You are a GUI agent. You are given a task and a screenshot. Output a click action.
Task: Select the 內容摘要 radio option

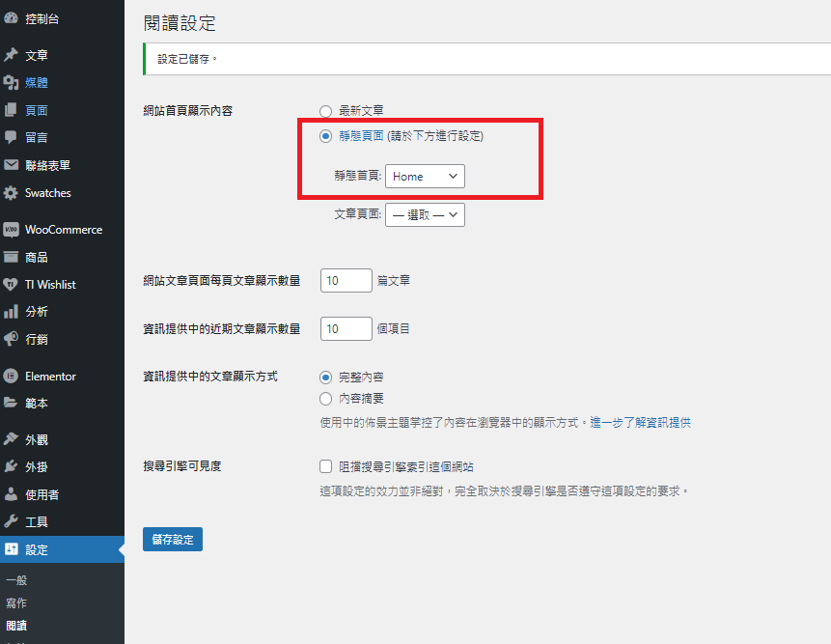(326, 398)
